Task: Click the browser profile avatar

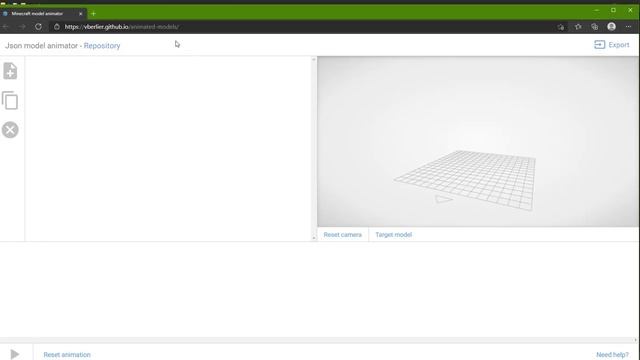Action: click(x=611, y=27)
